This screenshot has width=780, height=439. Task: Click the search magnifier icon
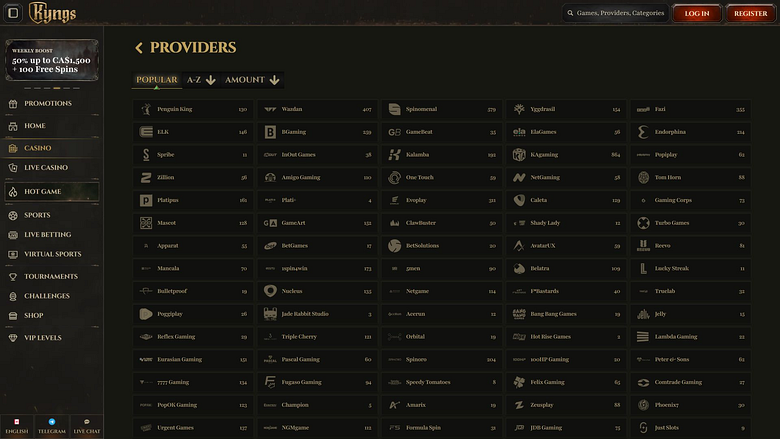(x=570, y=13)
